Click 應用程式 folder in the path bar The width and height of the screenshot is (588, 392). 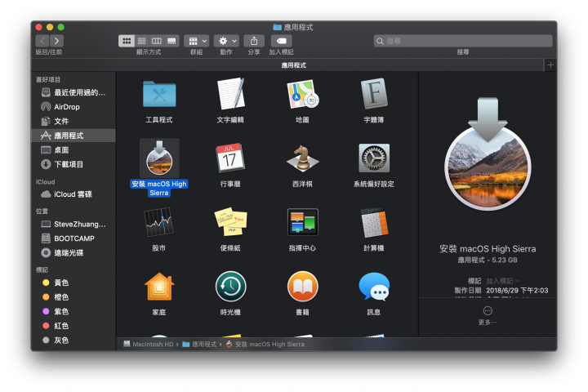(199, 345)
